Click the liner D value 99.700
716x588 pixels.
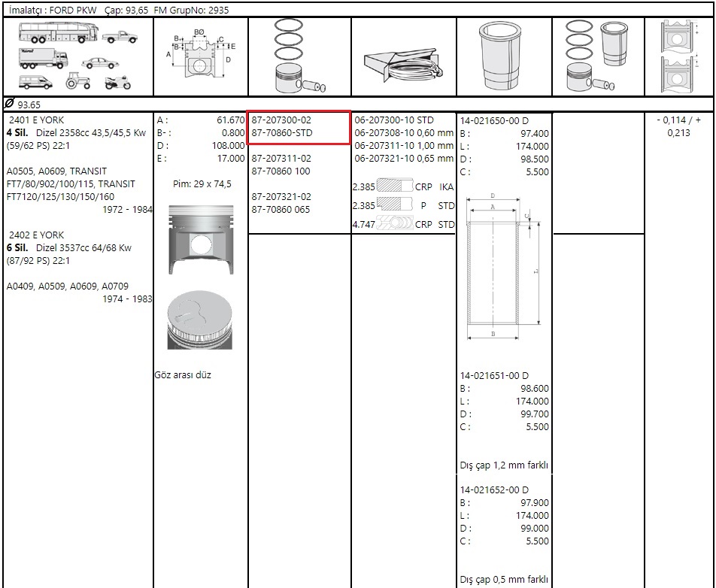click(x=535, y=414)
